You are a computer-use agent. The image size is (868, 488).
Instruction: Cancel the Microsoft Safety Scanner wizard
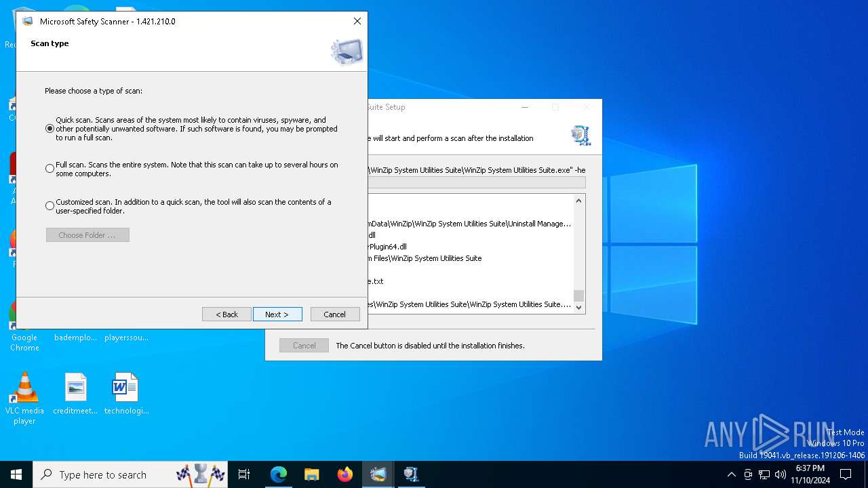point(335,314)
